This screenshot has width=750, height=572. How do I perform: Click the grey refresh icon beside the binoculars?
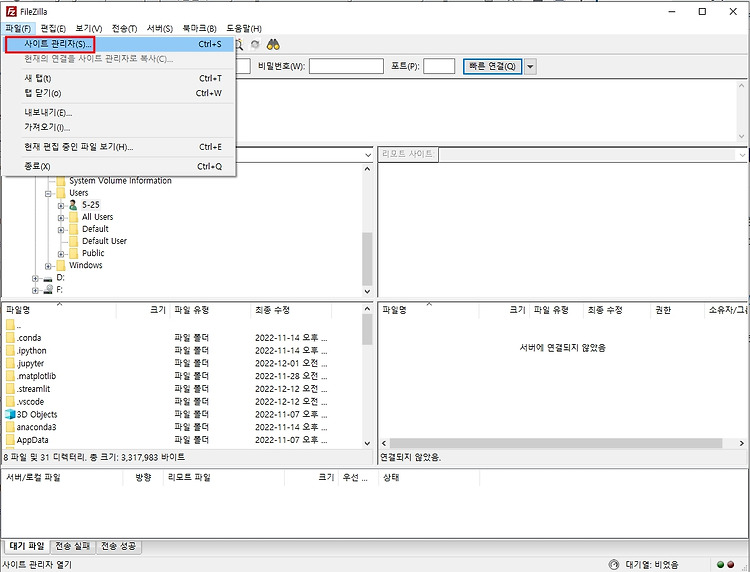pos(255,45)
